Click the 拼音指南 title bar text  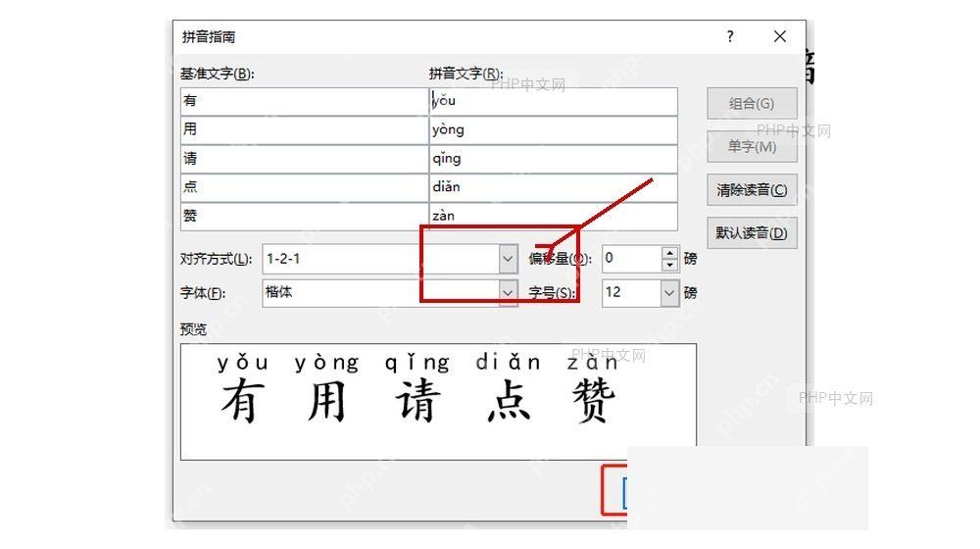pos(209,37)
